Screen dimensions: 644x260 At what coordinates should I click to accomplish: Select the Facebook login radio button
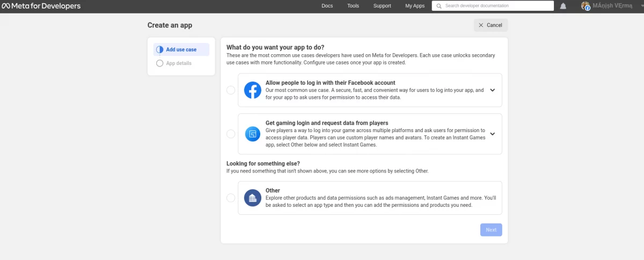[x=231, y=90]
